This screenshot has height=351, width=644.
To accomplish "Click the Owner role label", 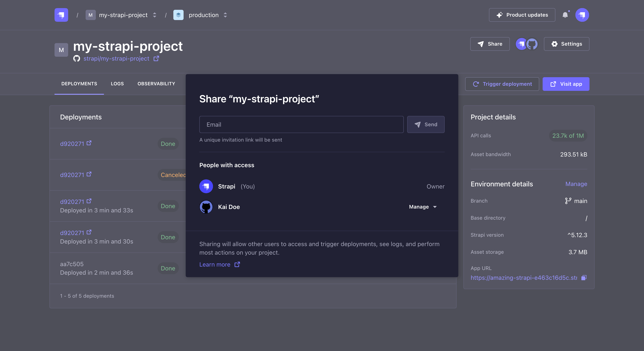I will tap(436, 186).
